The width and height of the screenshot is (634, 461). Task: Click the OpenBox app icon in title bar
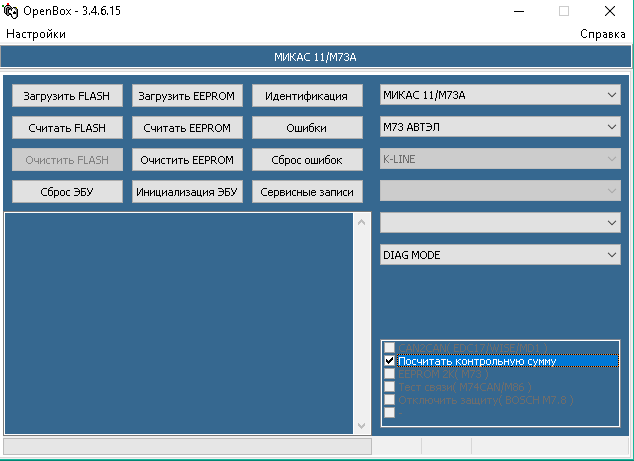11,11
